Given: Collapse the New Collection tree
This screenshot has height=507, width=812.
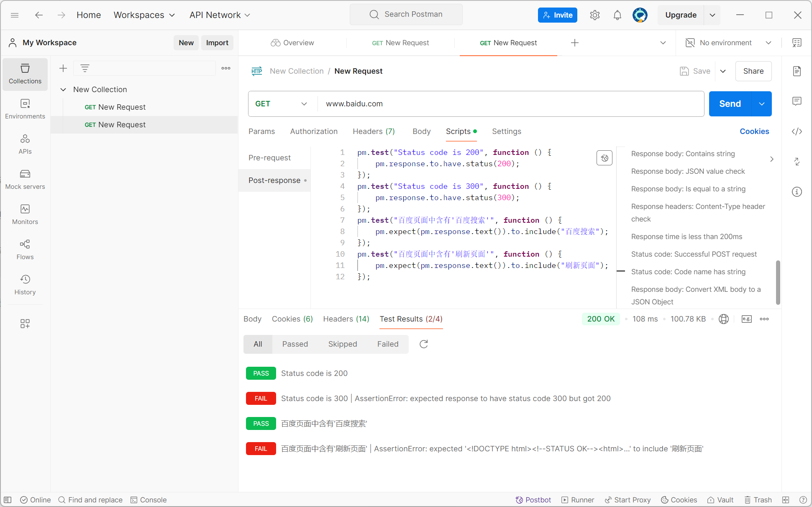Looking at the screenshot, I should (x=63, y=90).
